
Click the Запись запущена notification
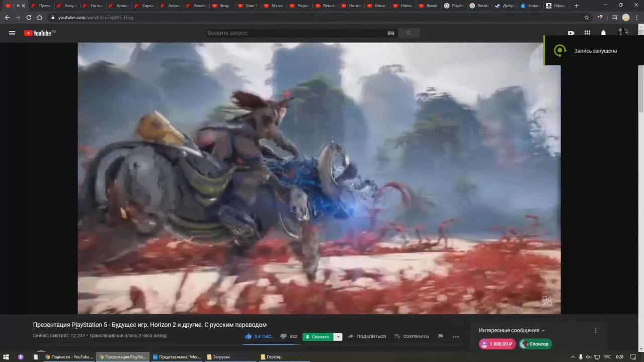click(x=594, y=50)
